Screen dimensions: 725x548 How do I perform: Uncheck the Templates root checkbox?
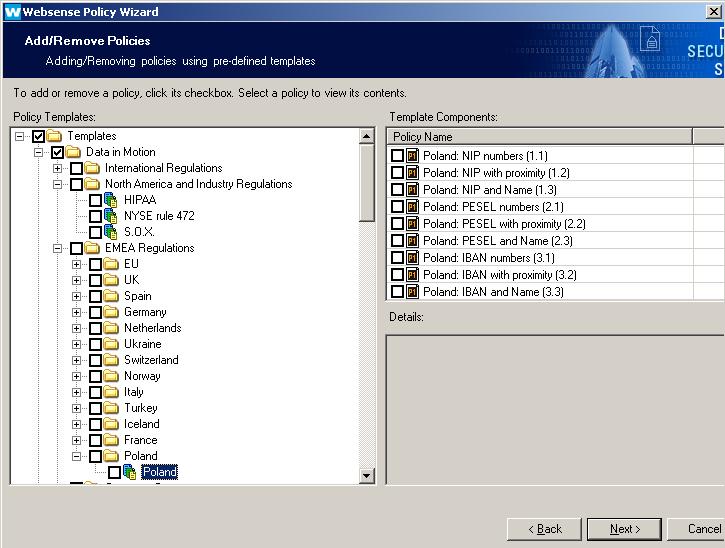(x=38, y=136)
